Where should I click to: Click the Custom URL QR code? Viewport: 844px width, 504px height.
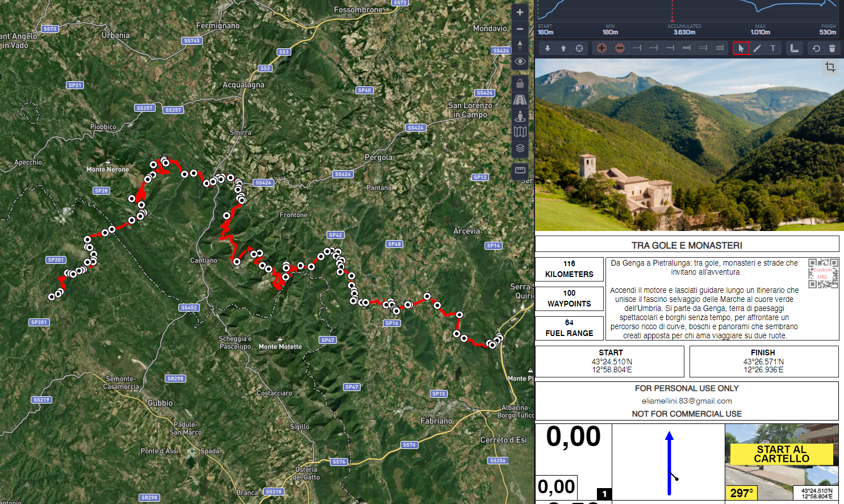tap(823, 274)
